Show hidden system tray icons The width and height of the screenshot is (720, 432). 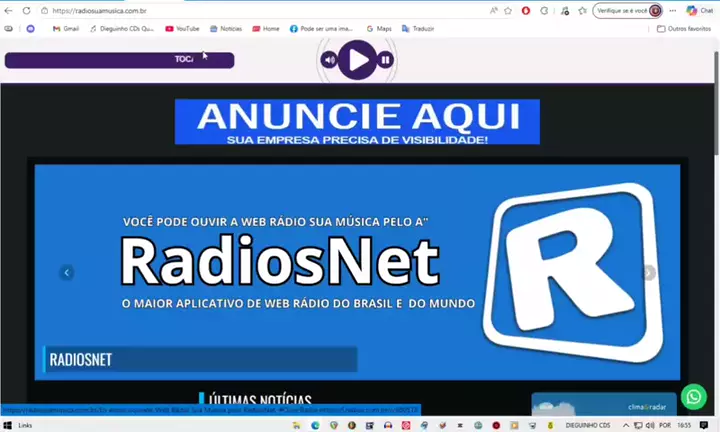point(625,425)
